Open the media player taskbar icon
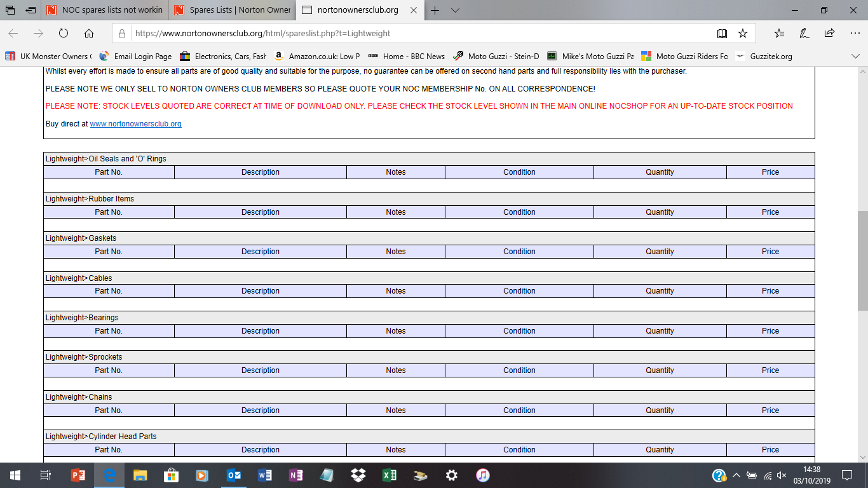868x488 pixels. 202,475
